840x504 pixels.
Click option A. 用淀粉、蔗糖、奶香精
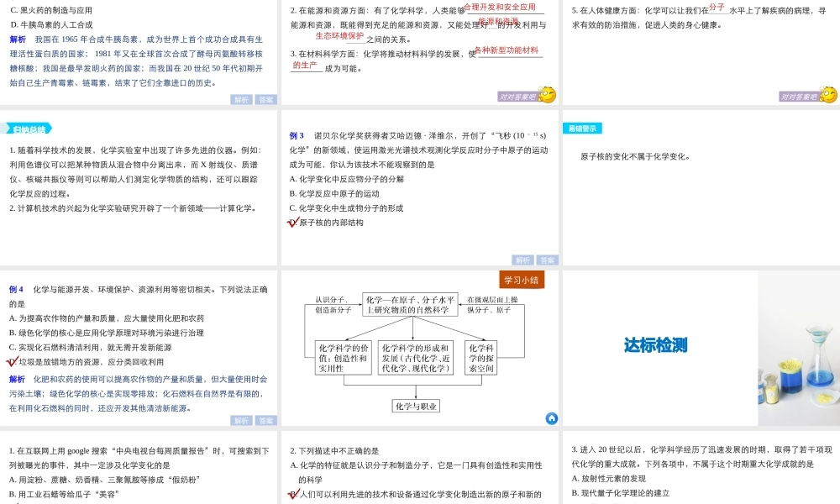coord(104,480)
